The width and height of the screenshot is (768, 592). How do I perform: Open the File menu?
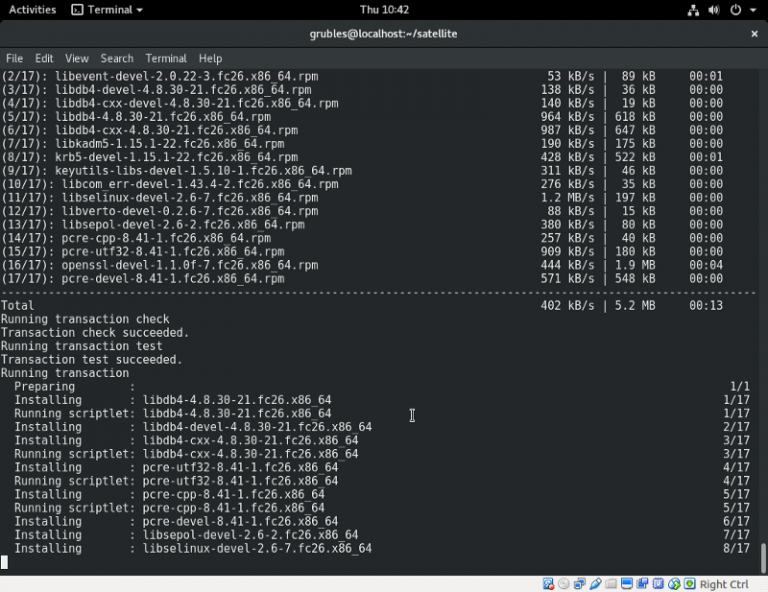[14, 59]
